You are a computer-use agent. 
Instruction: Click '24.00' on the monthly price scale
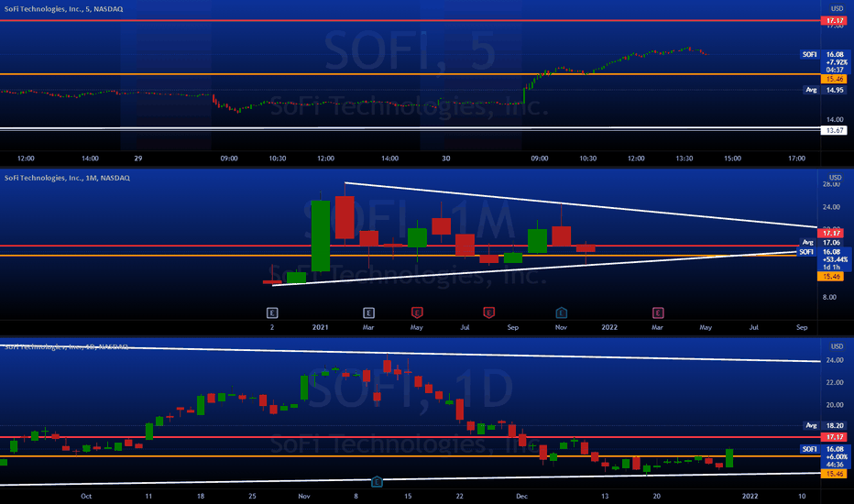tap(831, 207)
